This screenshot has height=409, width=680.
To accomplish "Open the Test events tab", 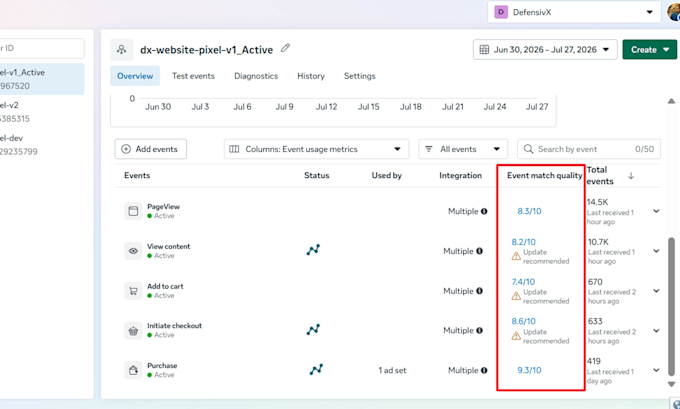I will click(x=193, y=76).
